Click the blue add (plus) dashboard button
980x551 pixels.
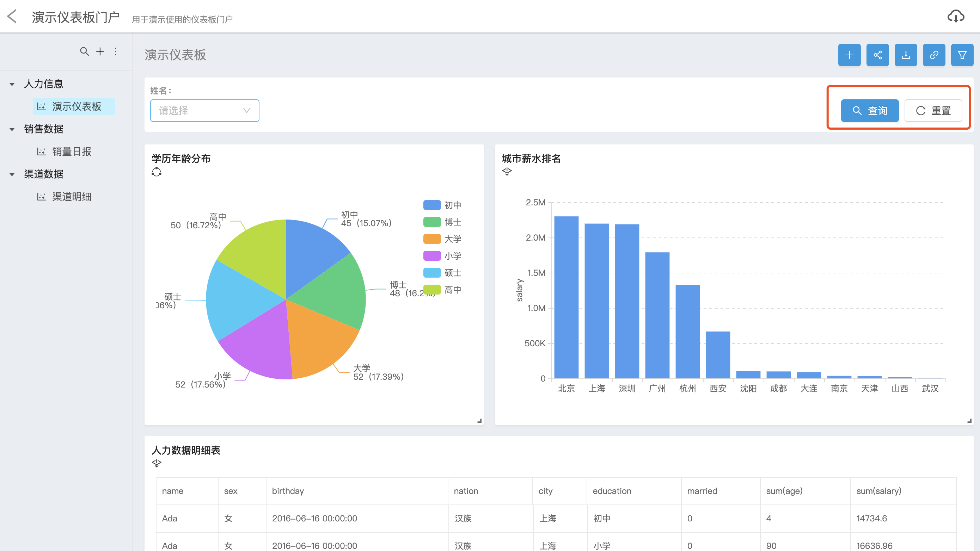tap(849, 55)
